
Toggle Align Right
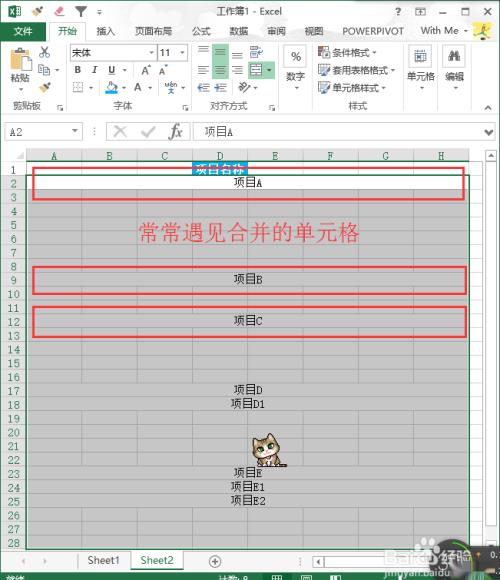[x=237, y=70]
